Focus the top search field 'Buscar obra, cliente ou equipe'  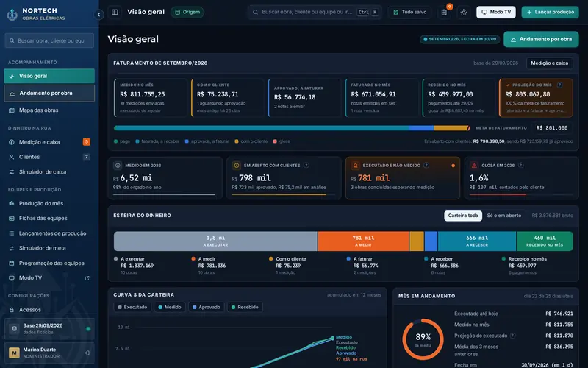315,12
